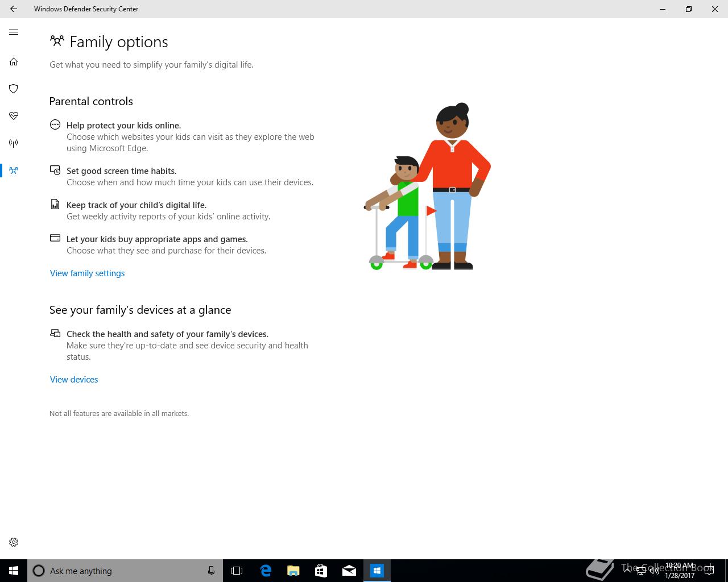Open Virus & threat protection shield icon
The width and height of the screenshot is (728, 582).
(x=14, y=89)
